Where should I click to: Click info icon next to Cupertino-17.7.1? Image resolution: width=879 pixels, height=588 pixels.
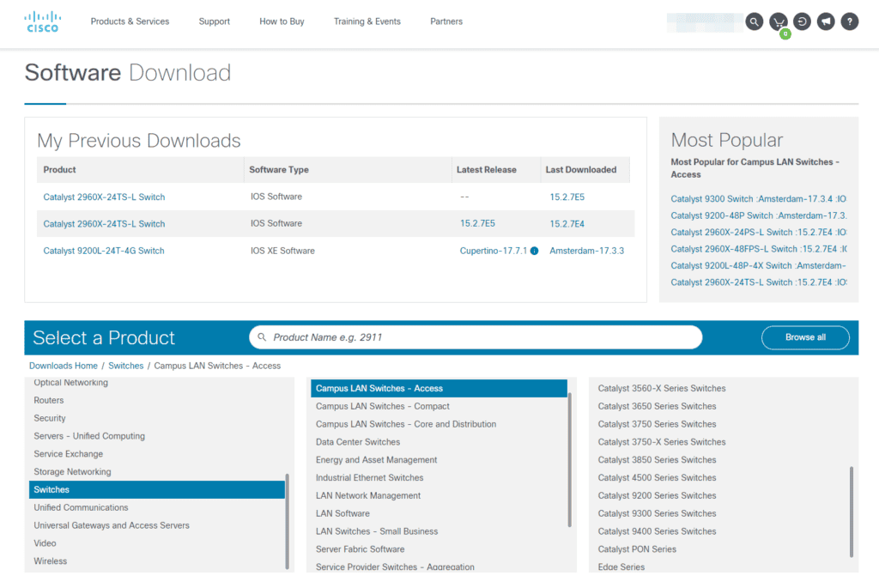(x=534, y=252)
